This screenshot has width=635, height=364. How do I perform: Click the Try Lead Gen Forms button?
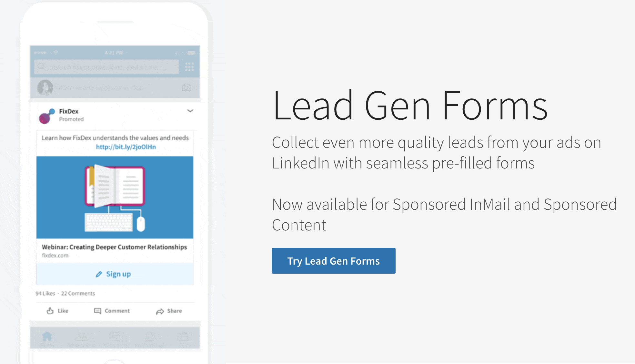click(x=333, y=261)
